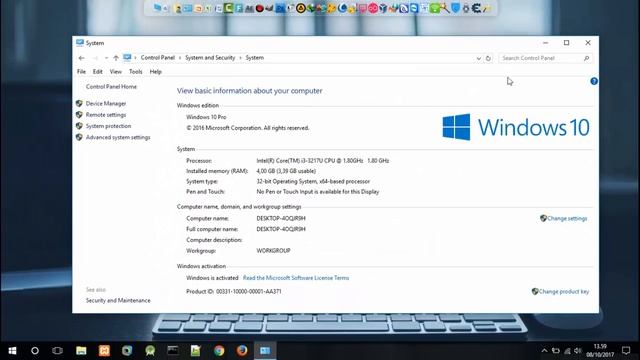Launch Firefox from taskbar
The image size is (640, 360).
[242, 351]
